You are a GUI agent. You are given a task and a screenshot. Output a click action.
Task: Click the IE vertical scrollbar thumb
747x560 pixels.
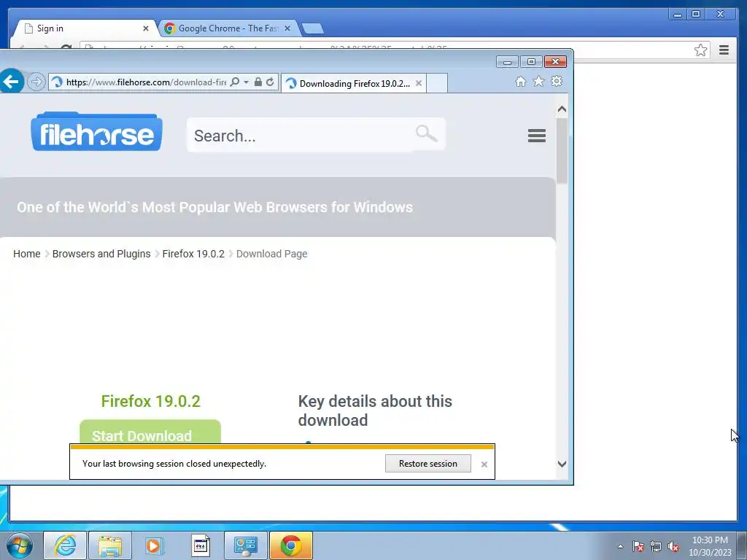[562, 150]
